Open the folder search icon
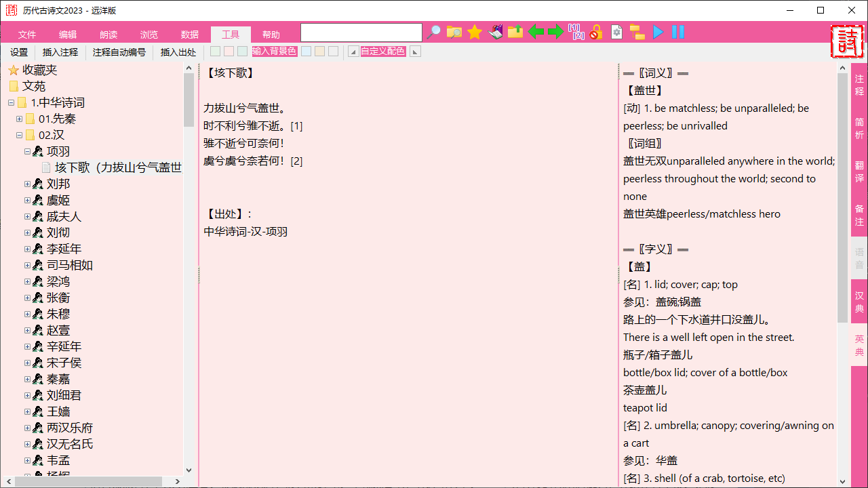The image size is (868, 488). (454, 32)
